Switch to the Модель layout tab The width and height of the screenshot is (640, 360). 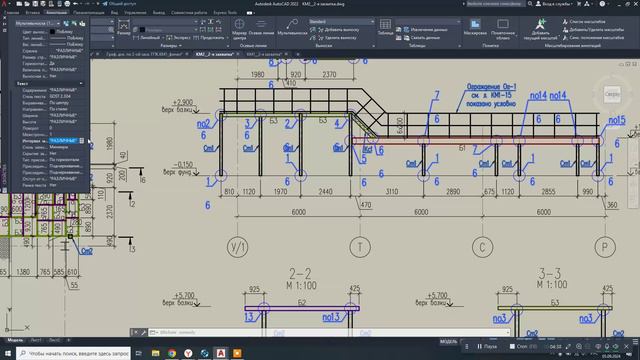[15, 340]
